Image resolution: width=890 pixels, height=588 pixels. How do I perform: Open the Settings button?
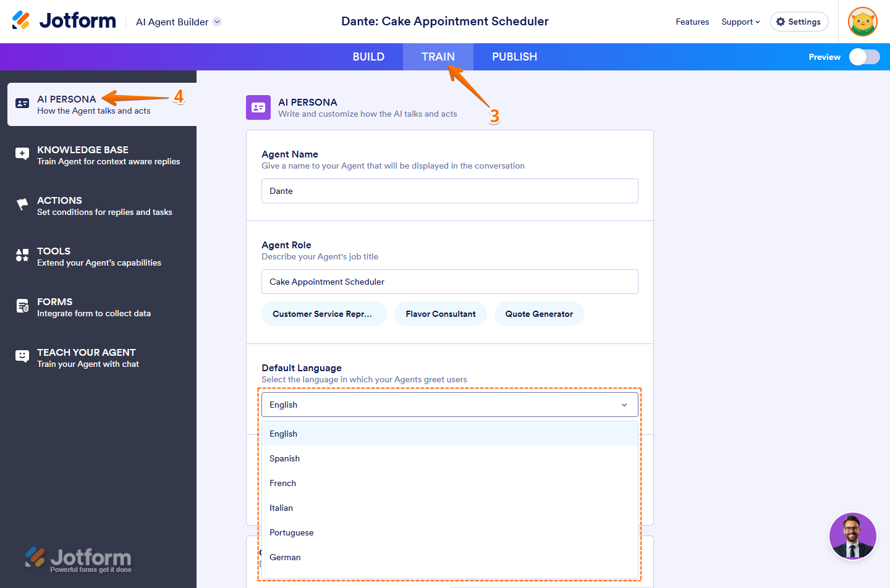point(799,22)
